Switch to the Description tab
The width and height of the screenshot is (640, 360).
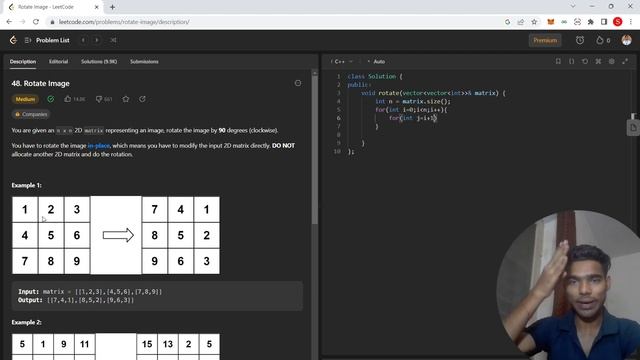tap(23, 62)
